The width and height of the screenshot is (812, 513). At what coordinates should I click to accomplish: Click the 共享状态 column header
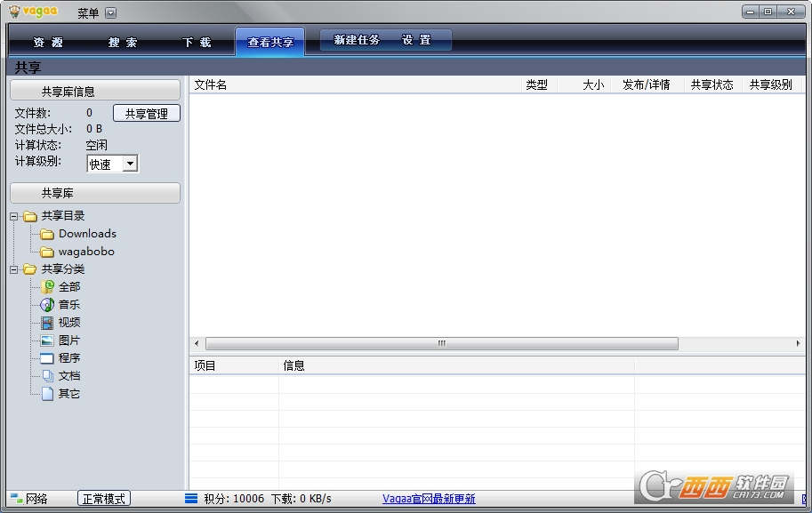tap(713, 84)
